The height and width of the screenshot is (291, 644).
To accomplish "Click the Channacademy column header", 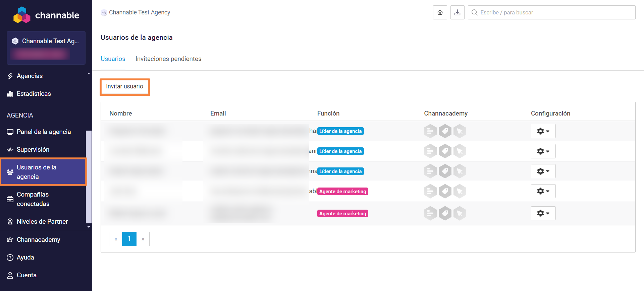I will [446, 114].
